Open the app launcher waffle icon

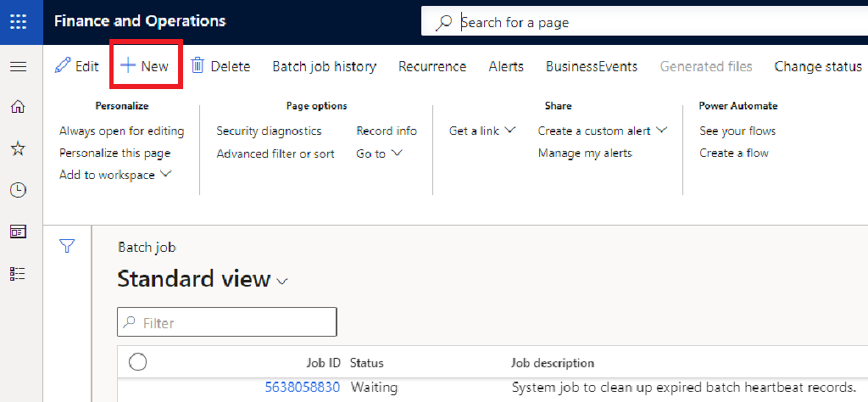[18, 22]
